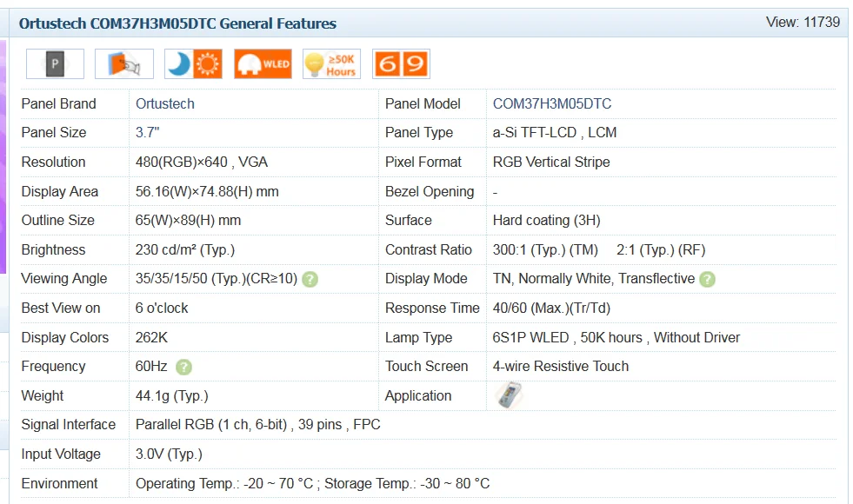
Task: Click the WLED backlight feature icon
Action: (263, 64)
